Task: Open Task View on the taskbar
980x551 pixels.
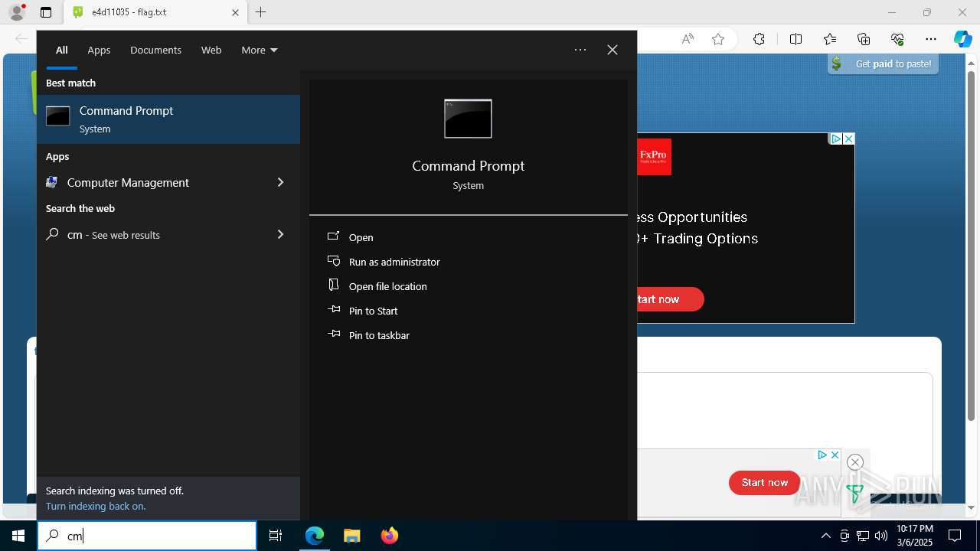Action: coord(276,536)
